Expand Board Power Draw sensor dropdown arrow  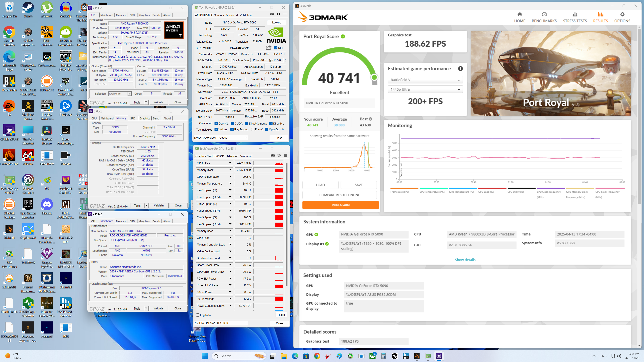click(230, 265)
